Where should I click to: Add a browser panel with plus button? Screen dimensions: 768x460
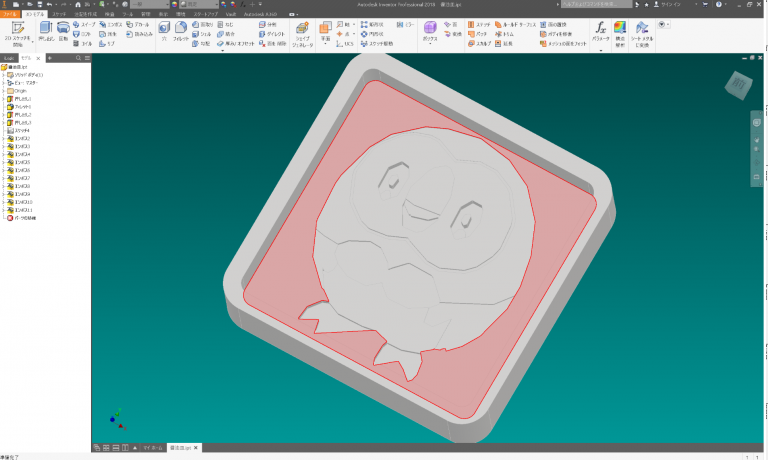click(50, 58)
